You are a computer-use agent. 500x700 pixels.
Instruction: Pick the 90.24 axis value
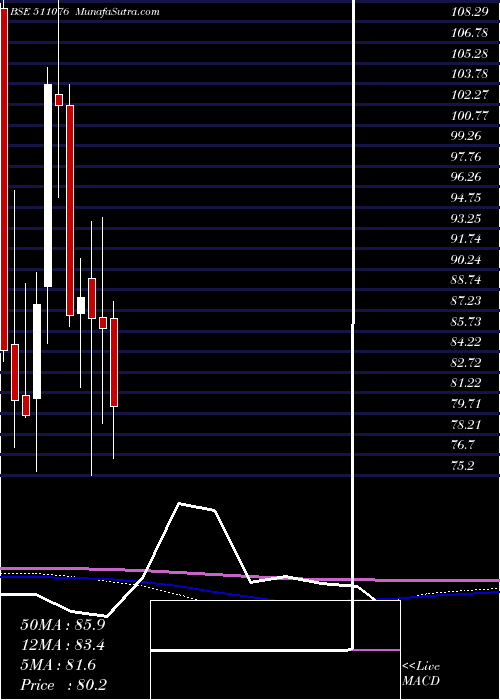466,259
